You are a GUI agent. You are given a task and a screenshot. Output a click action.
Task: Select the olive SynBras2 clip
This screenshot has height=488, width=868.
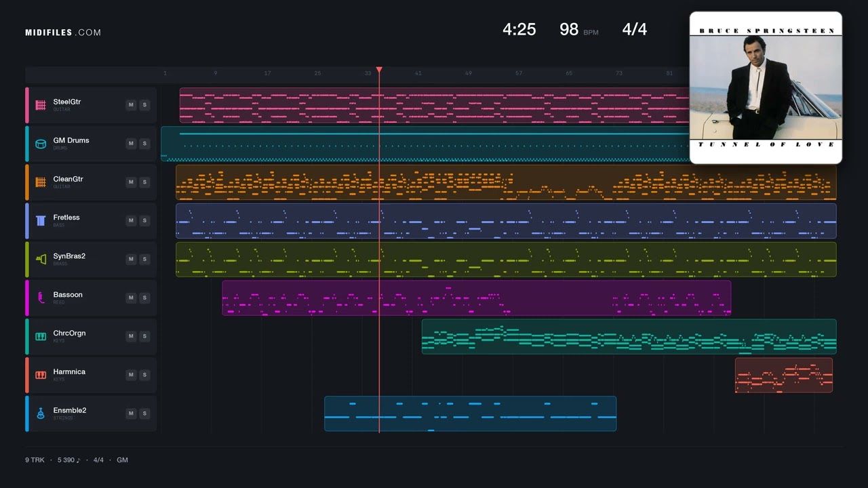(x=506, y=260)
